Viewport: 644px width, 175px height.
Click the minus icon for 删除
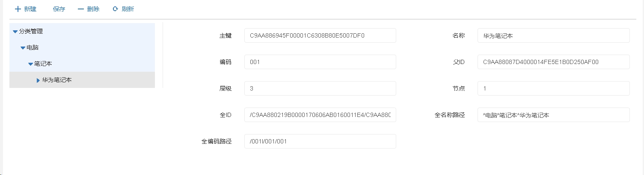point(81,9)
